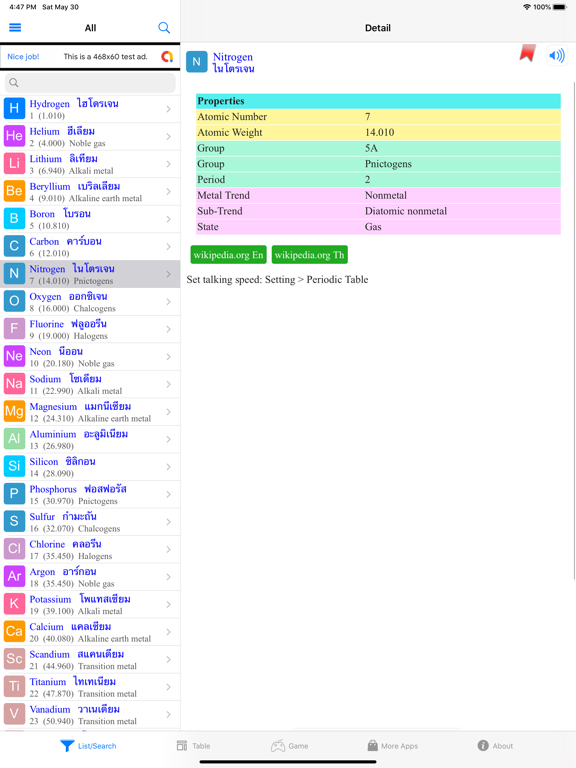Tap the ad's circular logo icon
The height and width of the screenshot is (768, 576).
coord(167,57)
